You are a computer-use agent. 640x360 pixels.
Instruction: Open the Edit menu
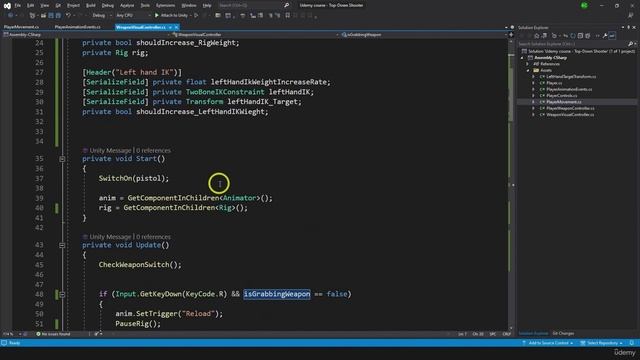click(31, 6)
